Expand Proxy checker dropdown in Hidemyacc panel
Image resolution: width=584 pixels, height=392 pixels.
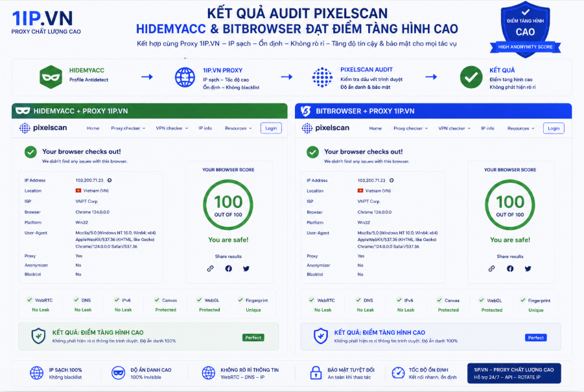pyautogui.click(x=128, y=128)
